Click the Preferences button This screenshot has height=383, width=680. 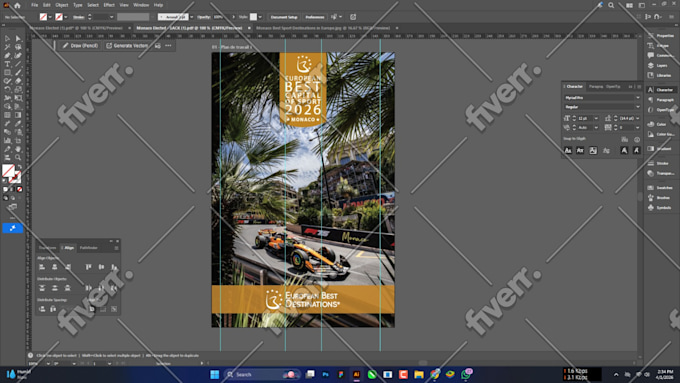click(x=315, y=17)
